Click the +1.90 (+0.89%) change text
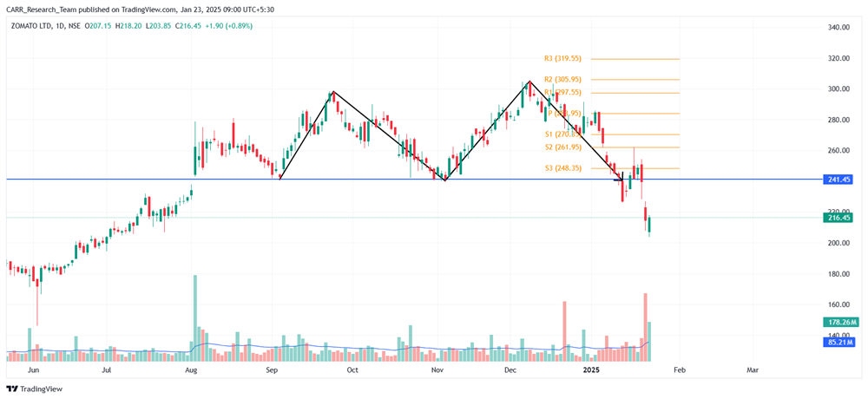The image size is (868, 399). (228, 26)
